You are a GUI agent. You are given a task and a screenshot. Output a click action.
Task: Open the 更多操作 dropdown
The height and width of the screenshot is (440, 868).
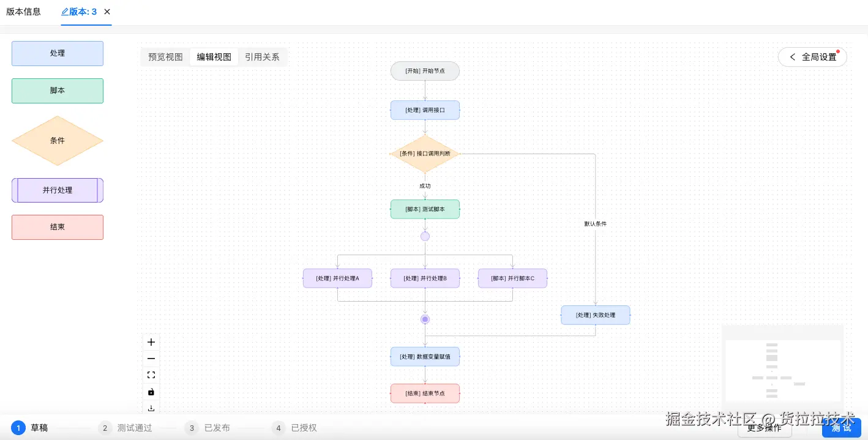click(x=764, y=428)
